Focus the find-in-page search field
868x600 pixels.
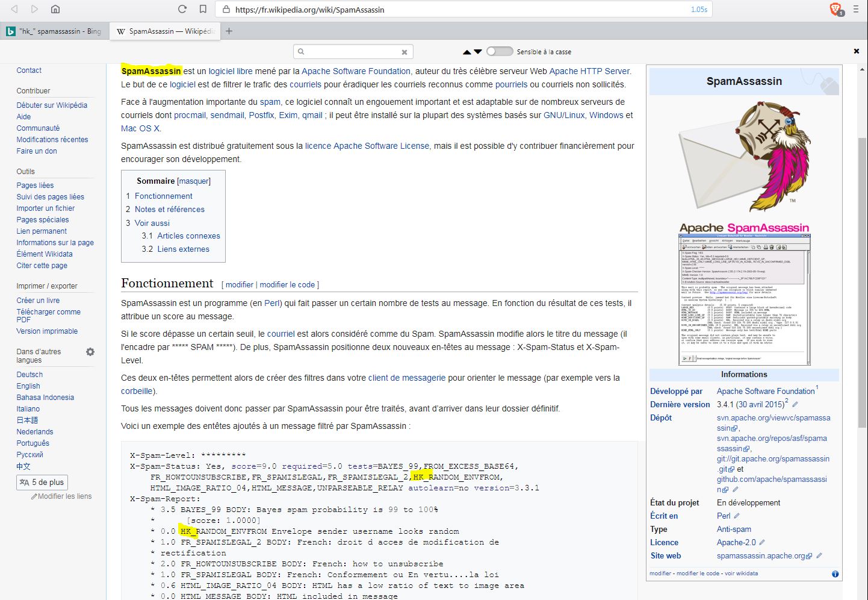click(352, 52)
